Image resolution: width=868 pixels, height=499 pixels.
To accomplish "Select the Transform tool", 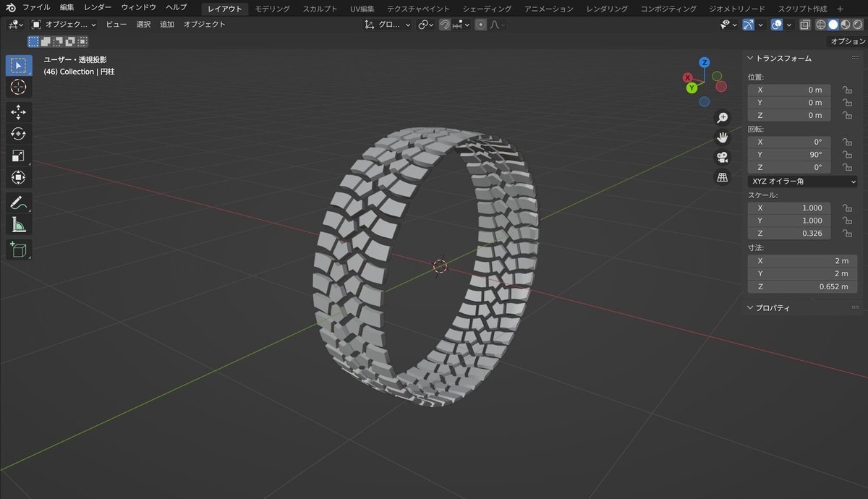I will pos(19,177).
